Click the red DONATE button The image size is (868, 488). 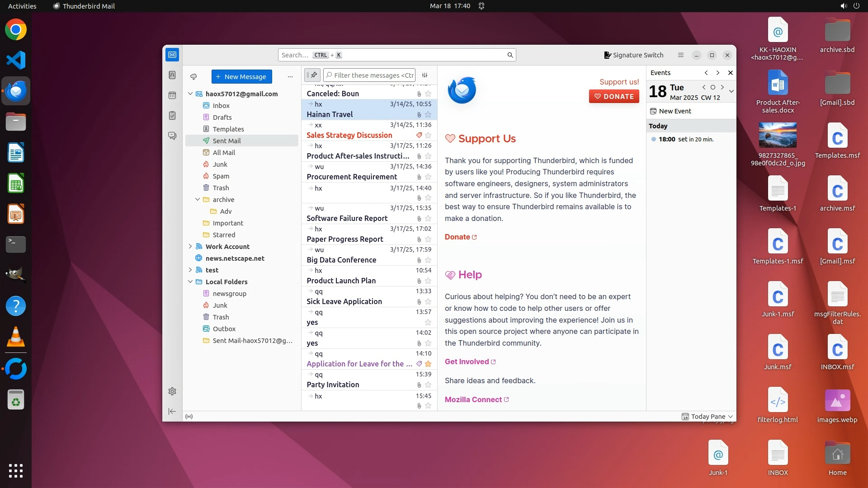point(614,96)
